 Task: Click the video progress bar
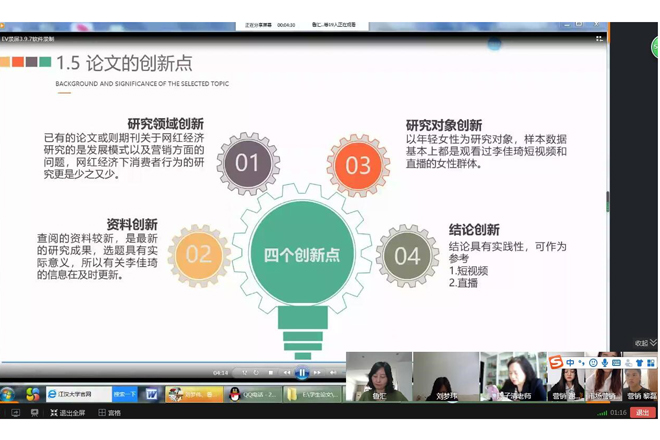coord(150,363)
